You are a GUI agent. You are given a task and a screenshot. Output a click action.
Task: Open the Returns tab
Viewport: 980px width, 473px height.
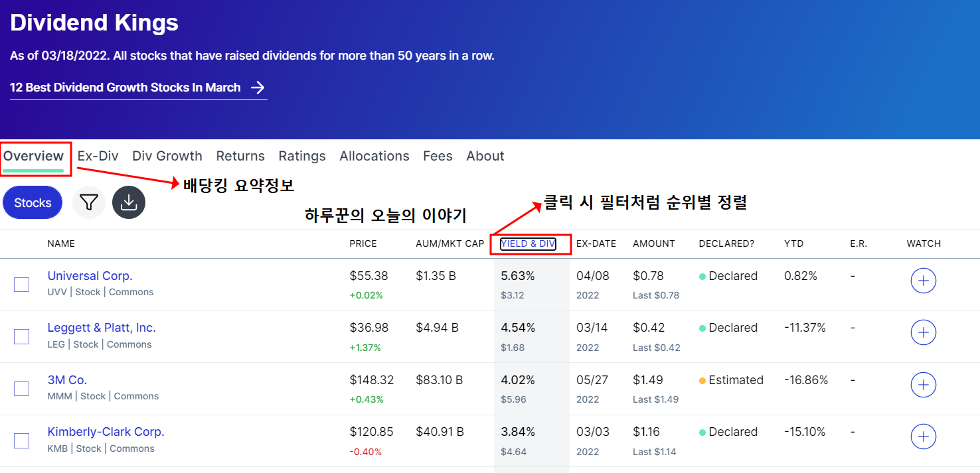point(240,157)
